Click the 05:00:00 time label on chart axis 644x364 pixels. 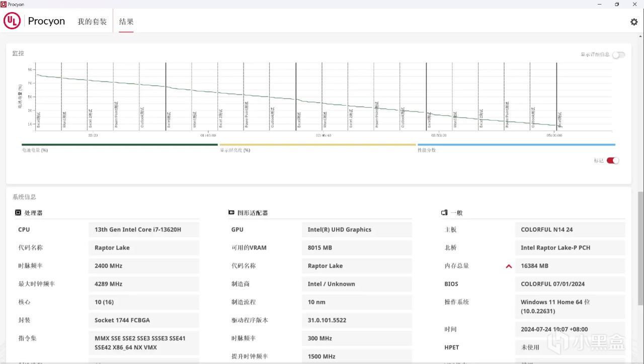(x=554, y=135)
